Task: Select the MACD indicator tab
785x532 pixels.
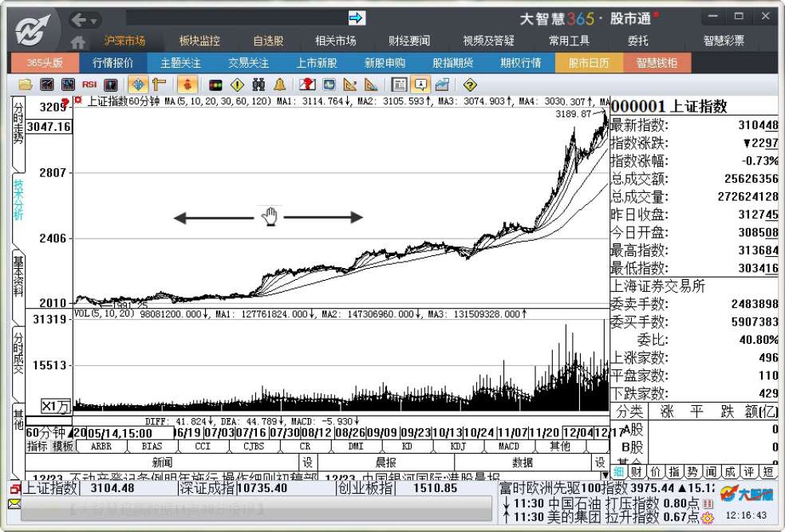Action: click(x=509, y=446)
